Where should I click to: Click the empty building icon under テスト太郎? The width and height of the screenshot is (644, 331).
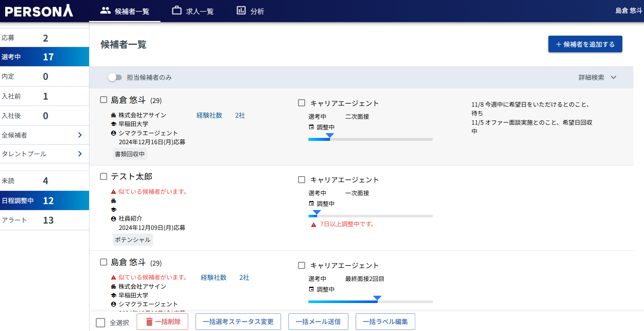[x=114, y=201]
